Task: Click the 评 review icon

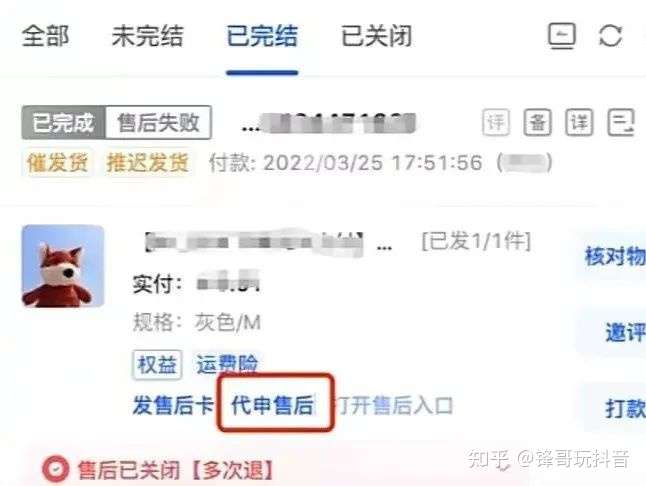Action: (496, 122)
